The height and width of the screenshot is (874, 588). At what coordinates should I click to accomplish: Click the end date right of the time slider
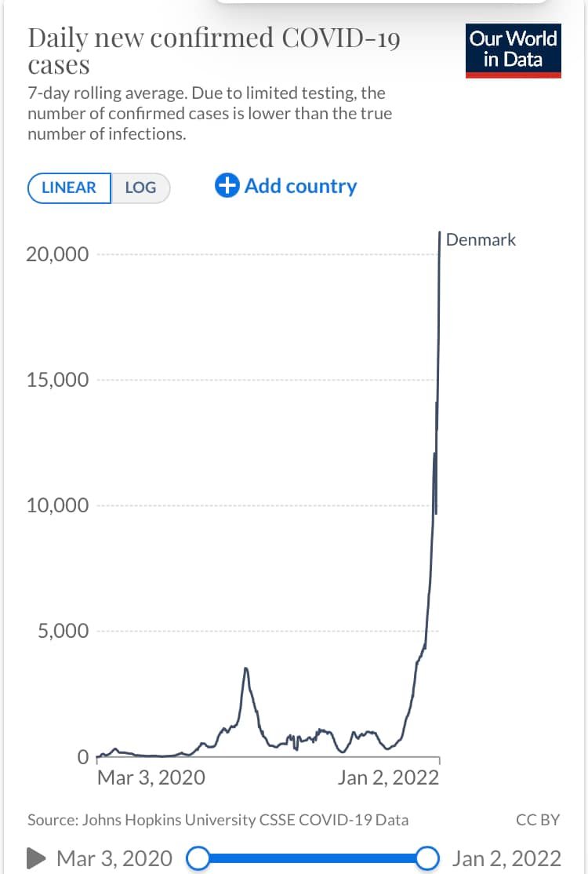click(x=506, y=858)
